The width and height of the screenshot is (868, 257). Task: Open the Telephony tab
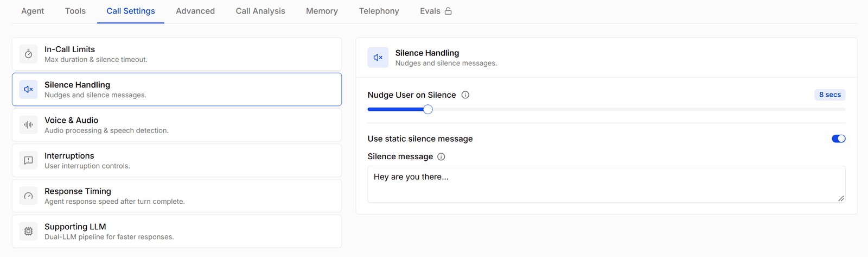pyautogui.click(x=379, y=11)
